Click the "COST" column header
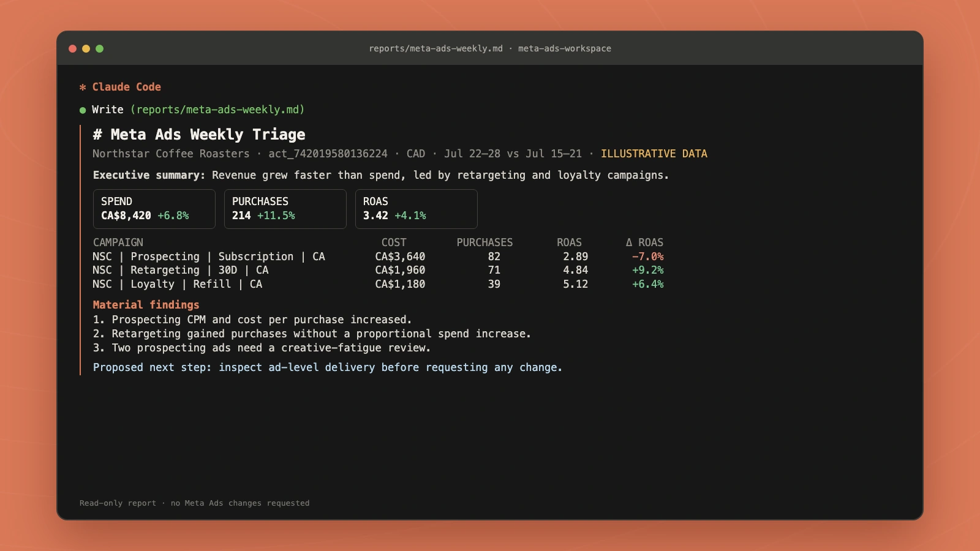Image resolution: width=980 pixels, height=551 pixels. [394, 242]
